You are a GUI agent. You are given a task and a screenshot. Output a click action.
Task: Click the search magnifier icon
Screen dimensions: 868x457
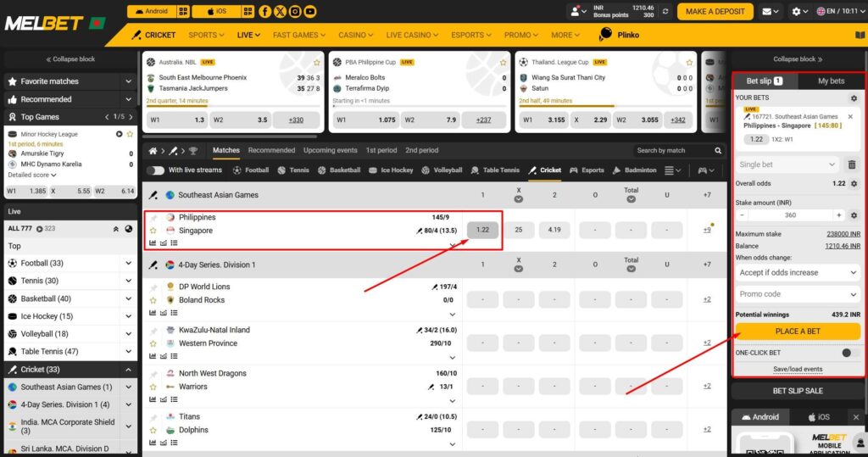click(718, 151)
